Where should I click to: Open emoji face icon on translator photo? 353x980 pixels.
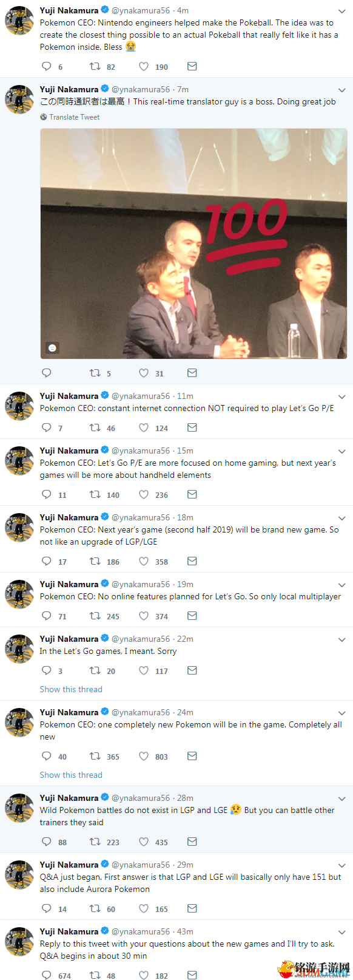point(52,348)
